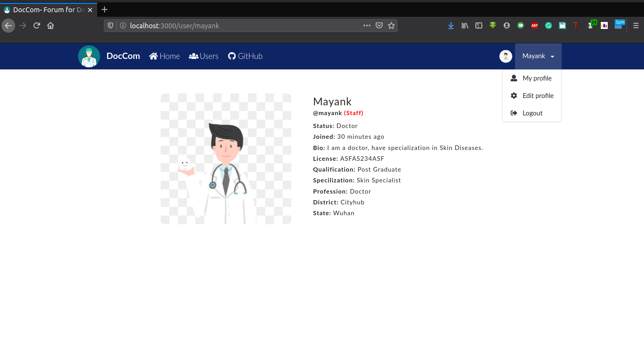The width and height of the screenshot is (644, 354).
Task: Click the State value Wuhan
Action: (344, 213)
